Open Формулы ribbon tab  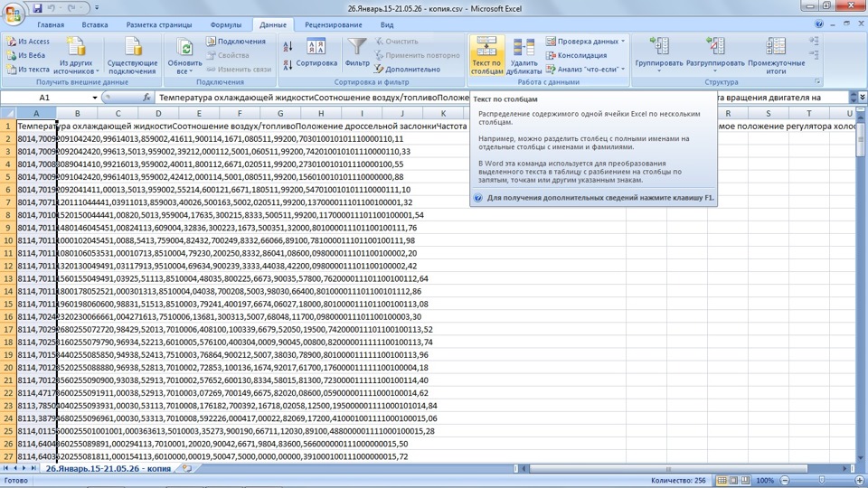tap(226, 25)
